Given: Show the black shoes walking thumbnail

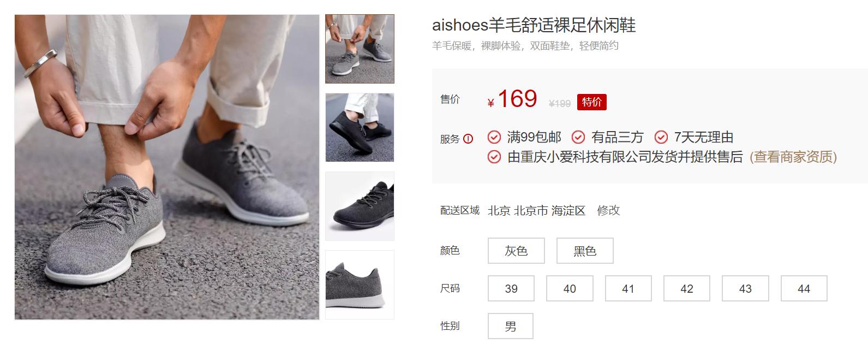Looking at the screenshot, I should (x=360, y=127).
